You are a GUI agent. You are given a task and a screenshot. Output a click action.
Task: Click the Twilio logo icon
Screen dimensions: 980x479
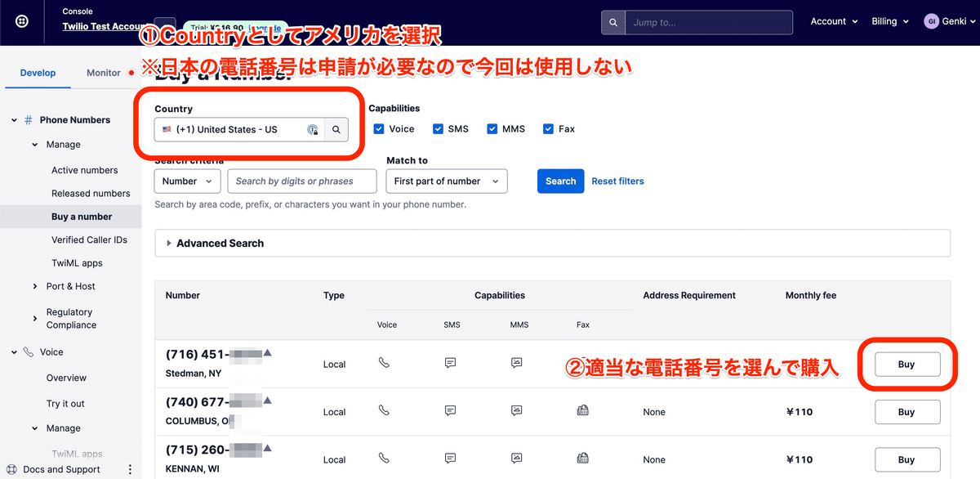tap(22, 22)
